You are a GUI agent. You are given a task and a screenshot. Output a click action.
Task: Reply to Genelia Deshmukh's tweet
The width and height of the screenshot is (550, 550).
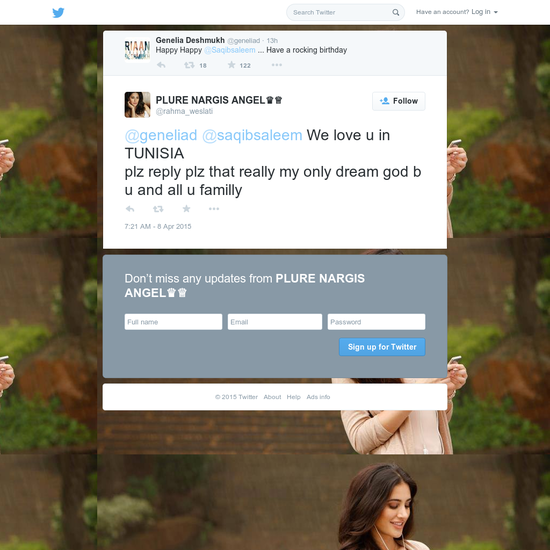161,65
